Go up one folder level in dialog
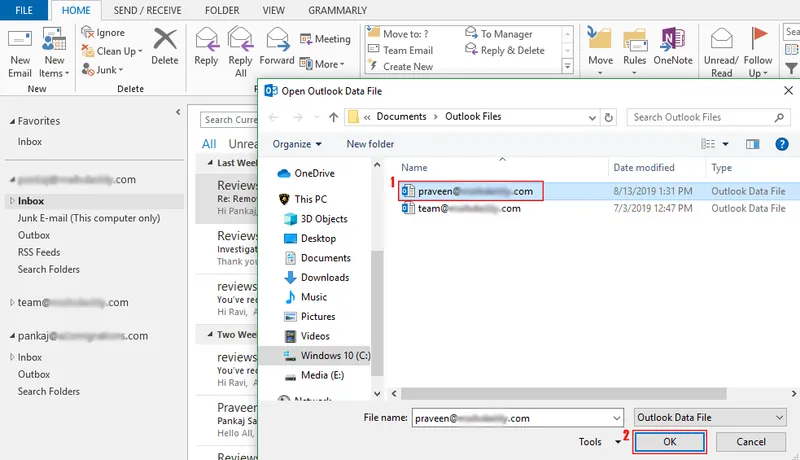The height and width of the screenshot is (460, 800). pyautogui.click(x=333, y=117)
